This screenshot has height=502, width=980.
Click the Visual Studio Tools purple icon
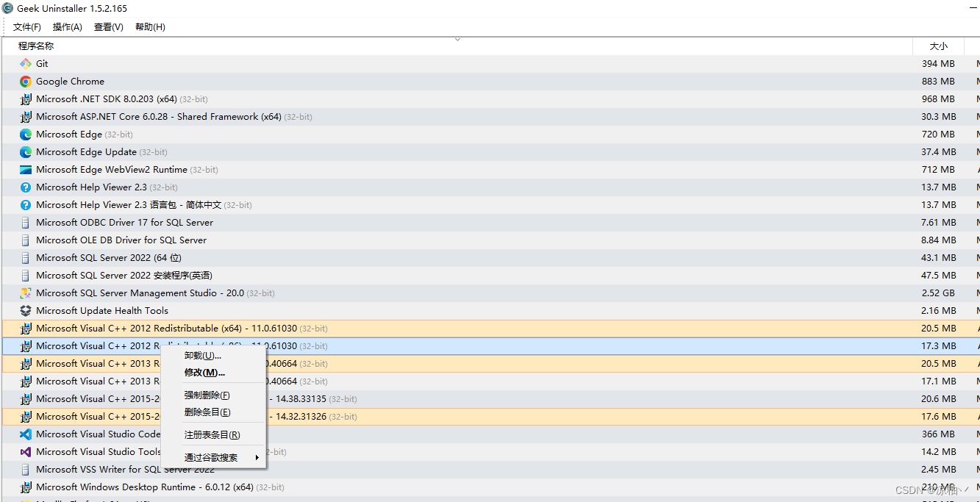[x=26, y=452]
